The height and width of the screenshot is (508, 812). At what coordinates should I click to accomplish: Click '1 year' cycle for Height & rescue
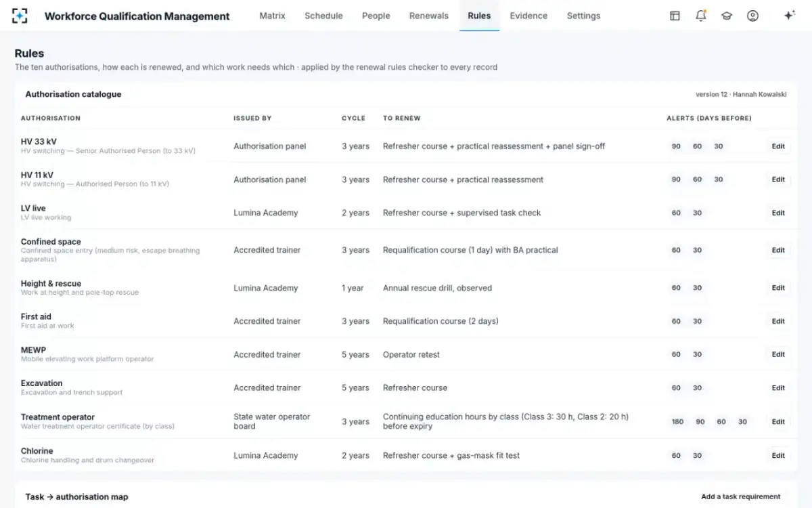[353, 288]
